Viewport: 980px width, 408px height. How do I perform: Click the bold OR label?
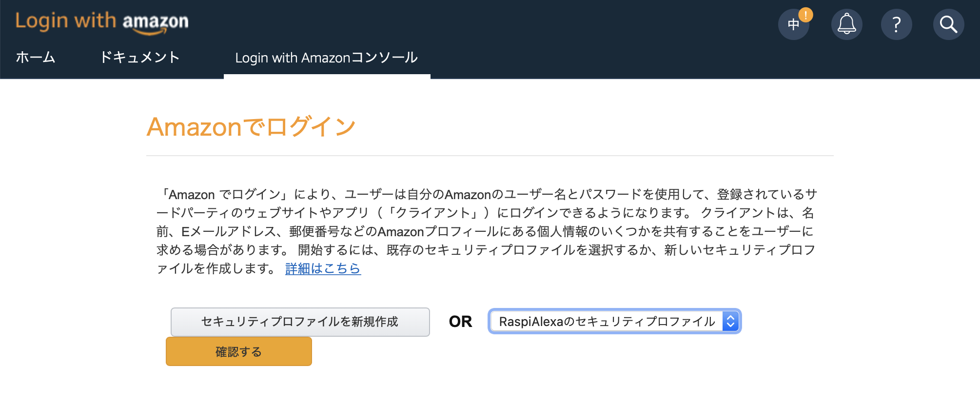[460, 322]
